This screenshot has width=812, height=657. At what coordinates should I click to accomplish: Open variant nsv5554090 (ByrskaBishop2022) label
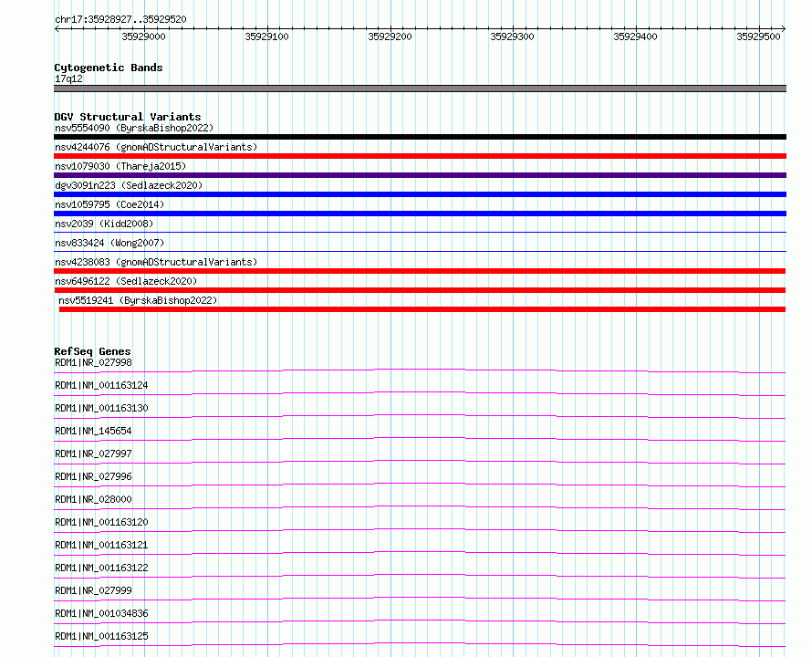[134, 128]
